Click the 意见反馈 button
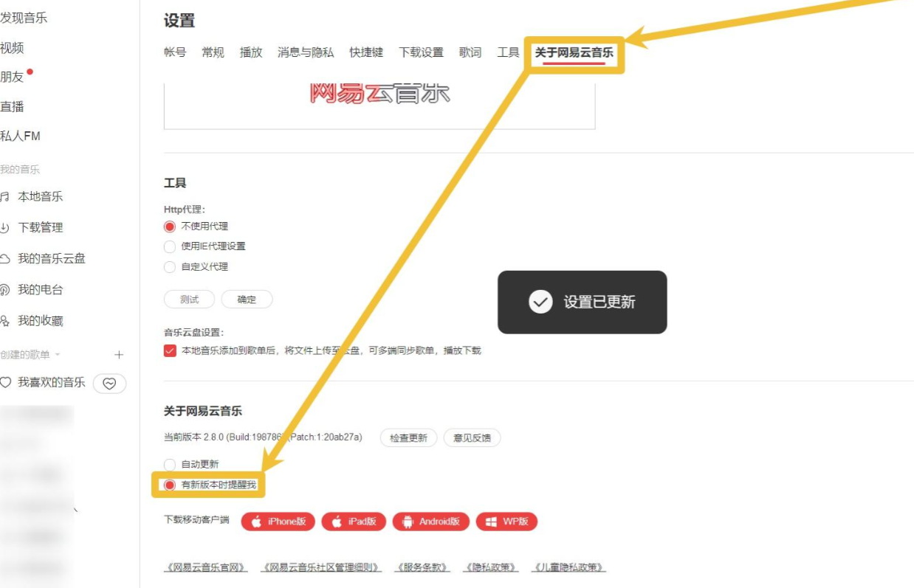 tap(472, 437)
